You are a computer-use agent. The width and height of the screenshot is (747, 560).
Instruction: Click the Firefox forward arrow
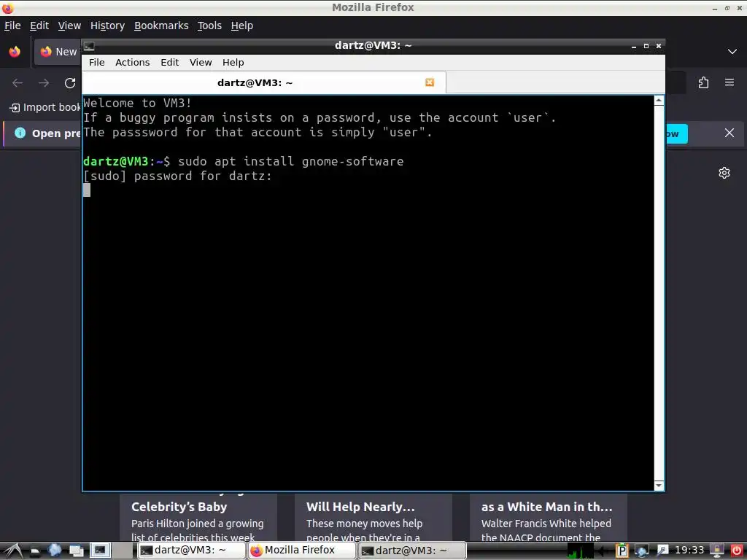point(44,83)
